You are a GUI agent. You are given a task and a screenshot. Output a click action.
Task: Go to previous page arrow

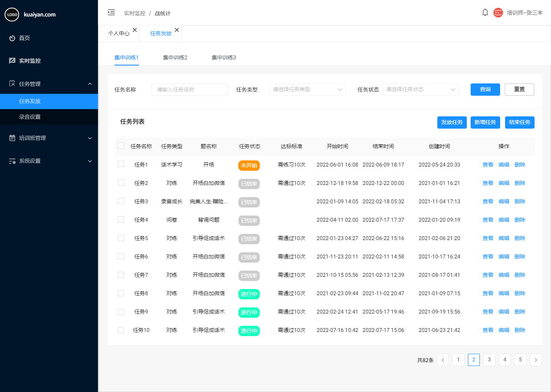click(443, 360)
